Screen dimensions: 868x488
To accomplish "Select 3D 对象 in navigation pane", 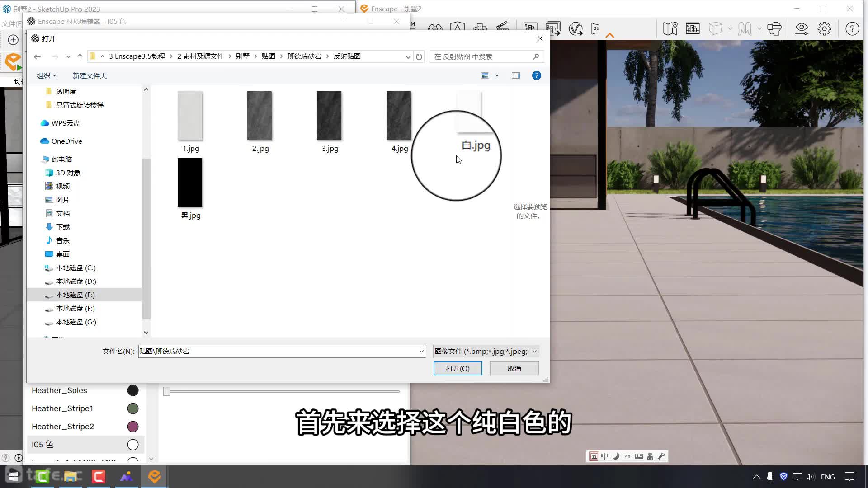I will tap(68, 173).
